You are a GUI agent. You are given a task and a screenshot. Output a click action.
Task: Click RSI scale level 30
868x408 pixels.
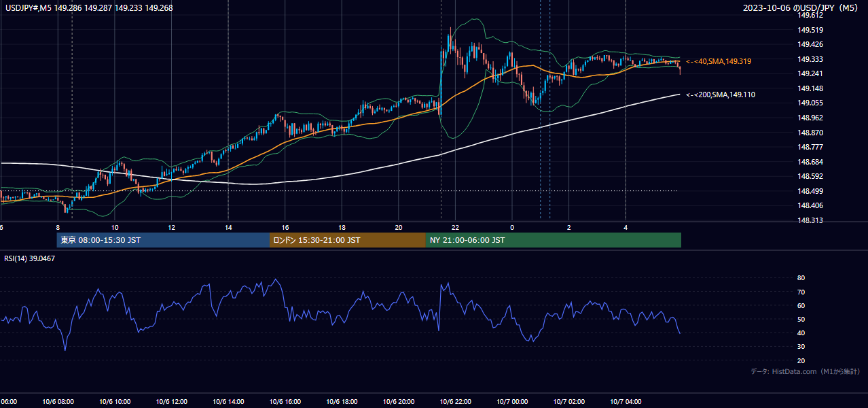pos(801,347)
